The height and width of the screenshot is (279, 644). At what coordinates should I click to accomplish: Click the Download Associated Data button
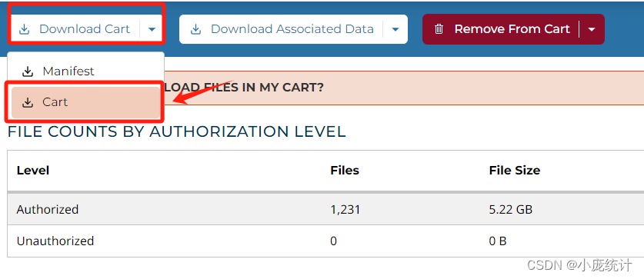[282, 29]
